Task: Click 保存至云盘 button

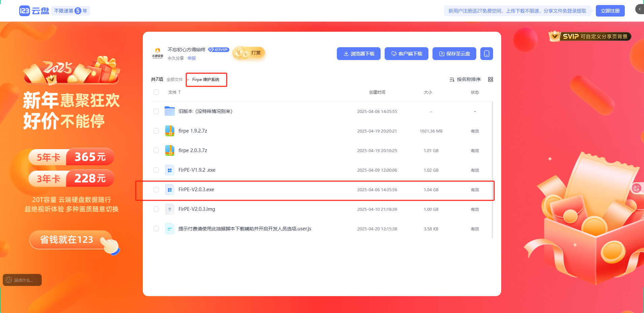Action: (x=454, y=54)
